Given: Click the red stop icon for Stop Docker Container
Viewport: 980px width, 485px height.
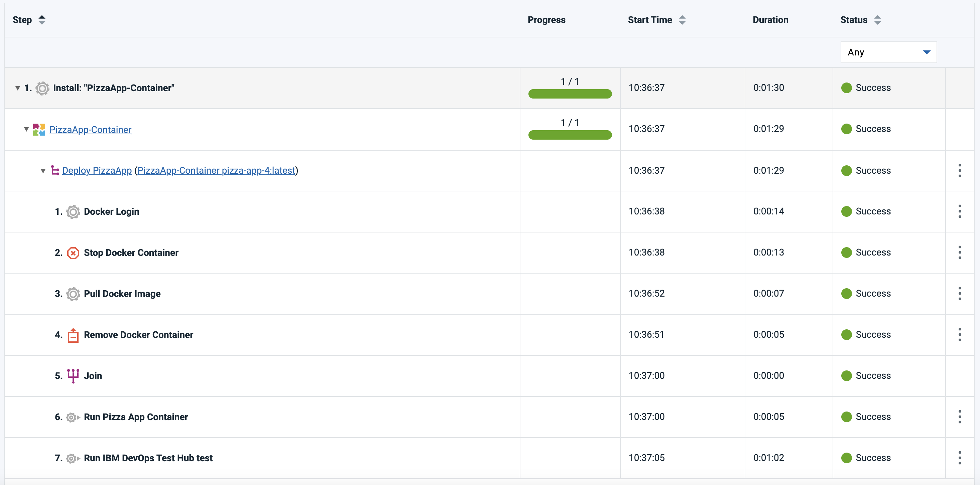Looking at the screenshot, I should (73, 253).
